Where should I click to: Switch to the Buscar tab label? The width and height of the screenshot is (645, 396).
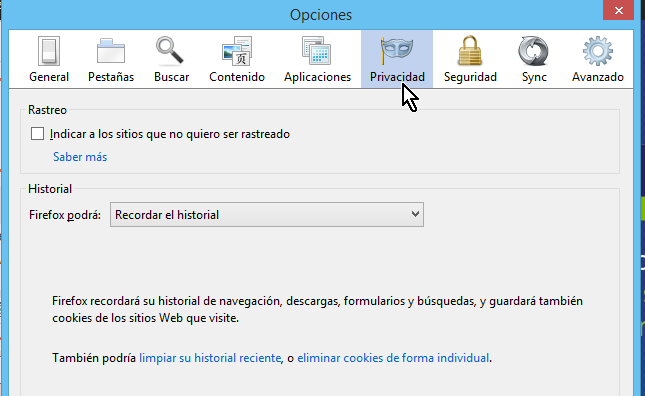(x=172, y=77)
